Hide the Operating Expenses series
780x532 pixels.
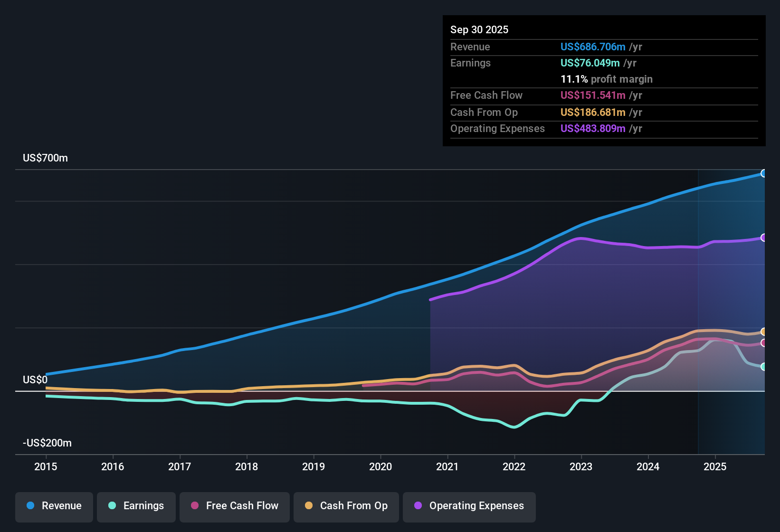pos(469,506)
